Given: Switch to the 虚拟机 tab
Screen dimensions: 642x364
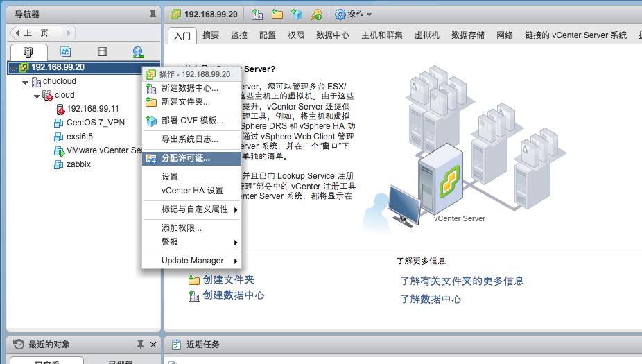Looking at the screenshot, I should 427,35.
